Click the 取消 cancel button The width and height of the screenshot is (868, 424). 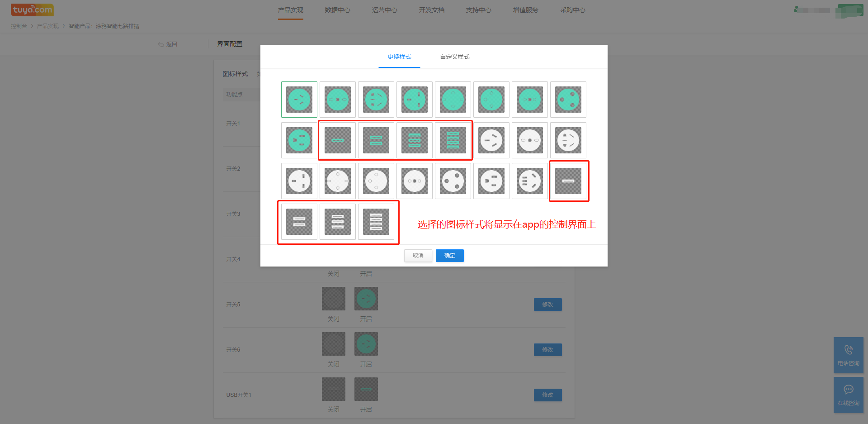418,256
